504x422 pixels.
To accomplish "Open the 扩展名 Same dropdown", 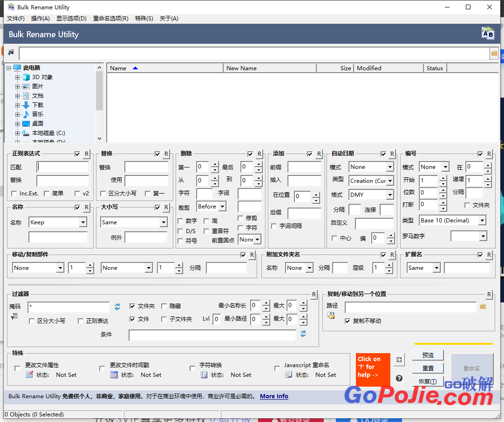I will [x=436, y=268].
